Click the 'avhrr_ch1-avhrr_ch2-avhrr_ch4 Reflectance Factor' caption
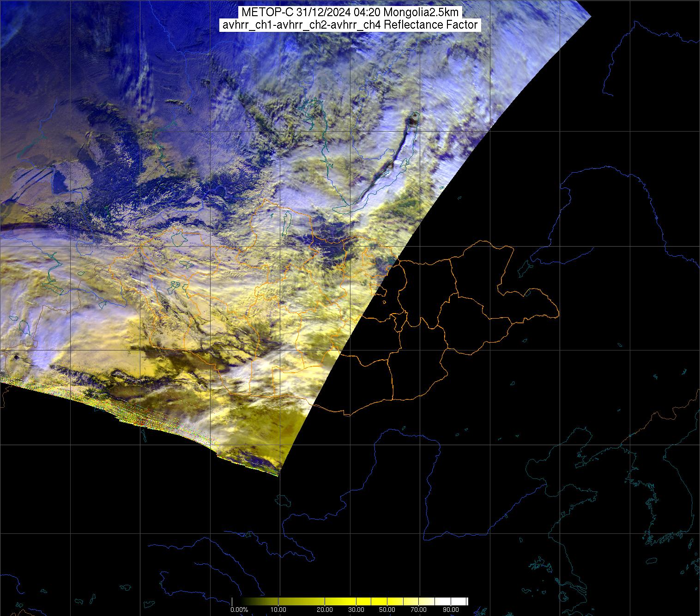The width and height of the screenshot is (700, 616). pos(350,25)
